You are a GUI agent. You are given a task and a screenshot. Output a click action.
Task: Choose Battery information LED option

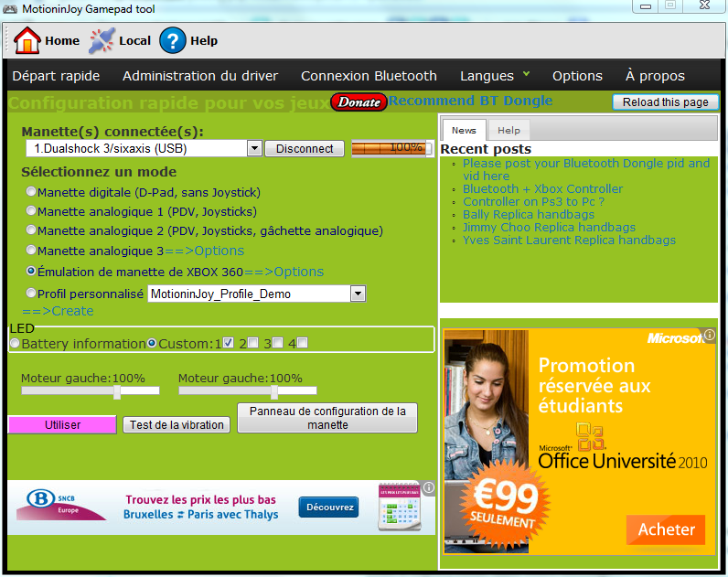tap(15, 343)
